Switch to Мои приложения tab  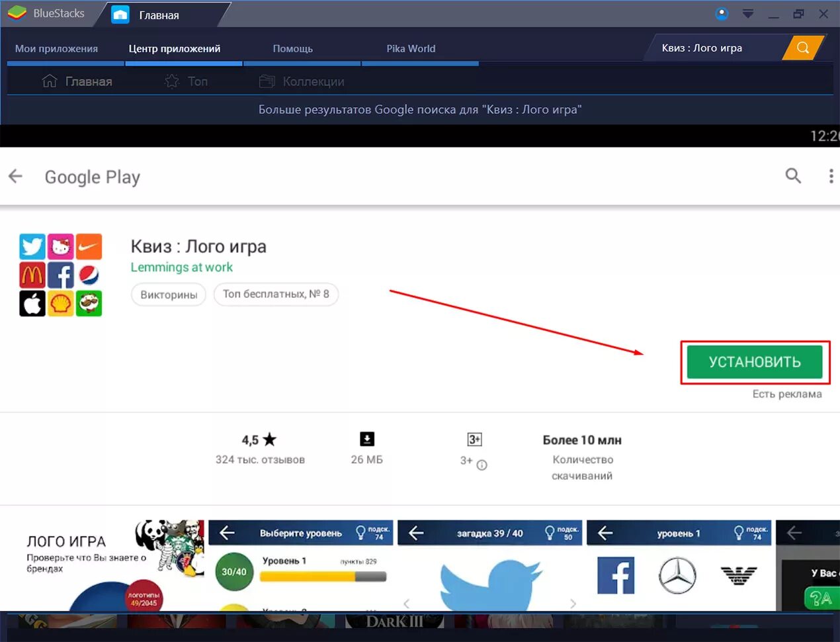coord(57,48)
